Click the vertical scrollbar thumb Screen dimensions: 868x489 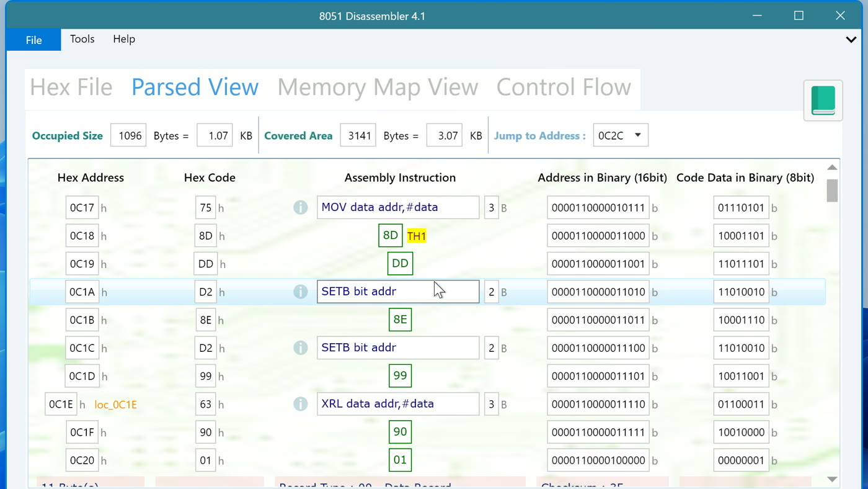pos(832,191)
